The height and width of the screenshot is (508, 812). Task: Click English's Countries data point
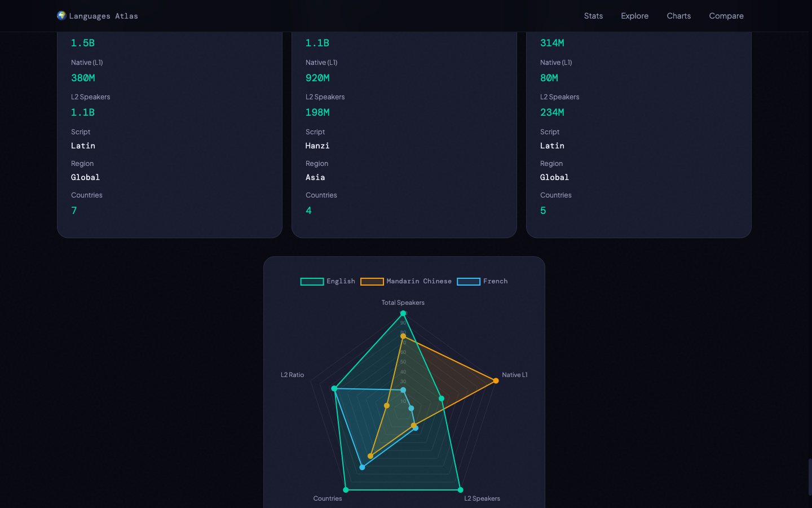click(x=346, y=490)
